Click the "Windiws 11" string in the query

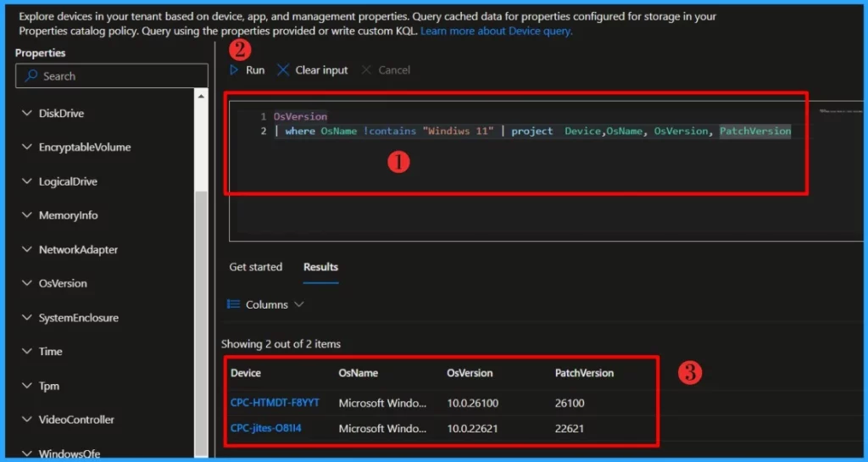coord(458,131)
